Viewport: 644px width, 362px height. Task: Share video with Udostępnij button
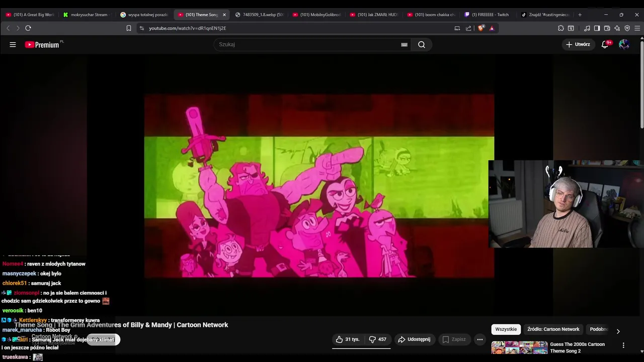tap(414, 339)
